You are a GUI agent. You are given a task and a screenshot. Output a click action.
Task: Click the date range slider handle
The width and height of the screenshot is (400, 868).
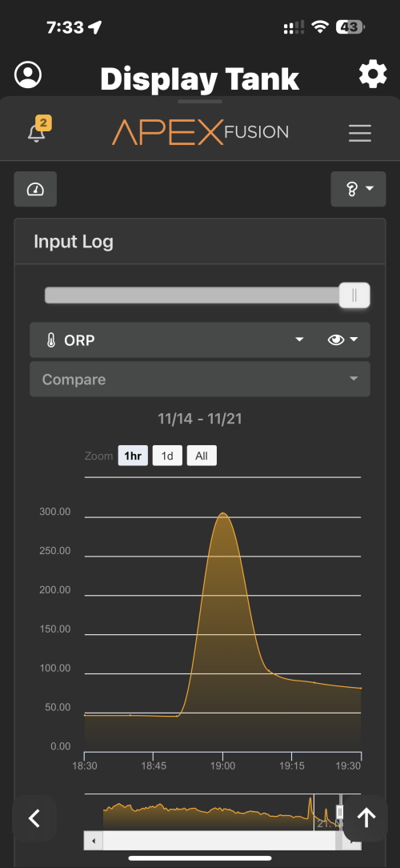coord(354,295)
